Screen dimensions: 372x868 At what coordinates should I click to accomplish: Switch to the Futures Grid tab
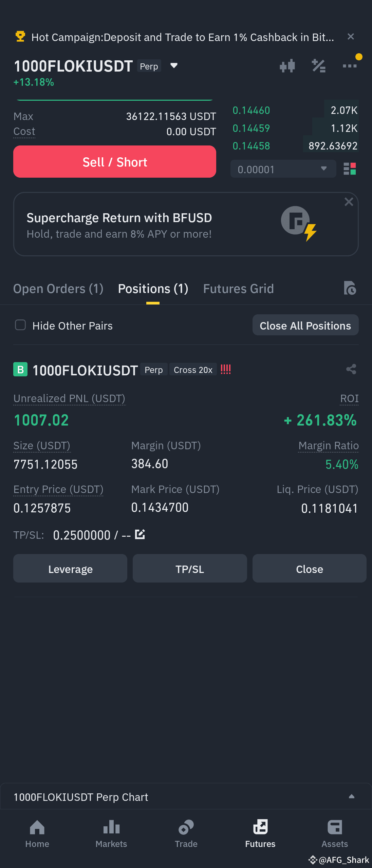click(238, 289)
